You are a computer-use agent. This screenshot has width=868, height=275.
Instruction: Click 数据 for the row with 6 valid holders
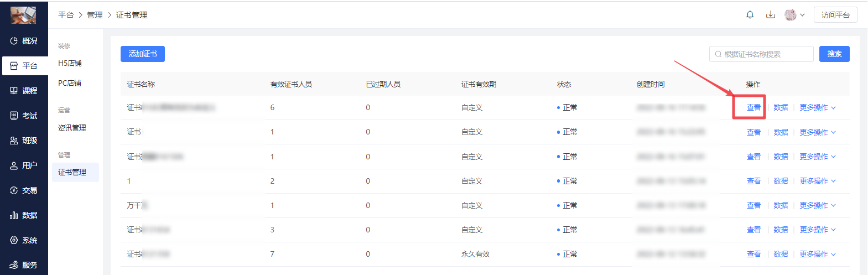click(x=781, y=107)
